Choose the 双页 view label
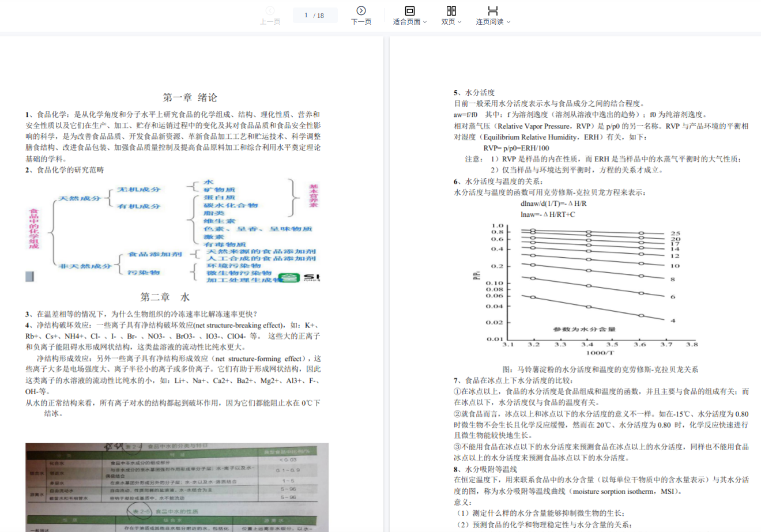Image resolution: width=761 pixels, height=532 pixels. tap(448, 22)
